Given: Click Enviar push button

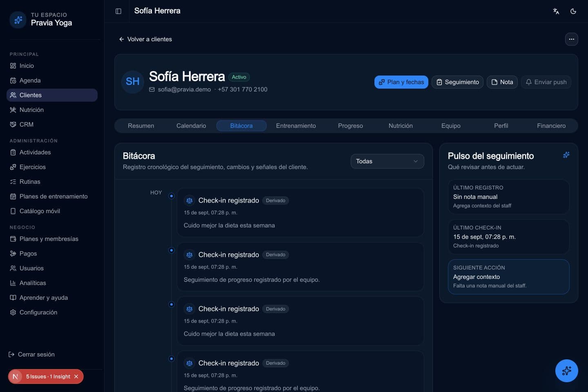Looking at the screenshot, I should click(x=546, y=82).
